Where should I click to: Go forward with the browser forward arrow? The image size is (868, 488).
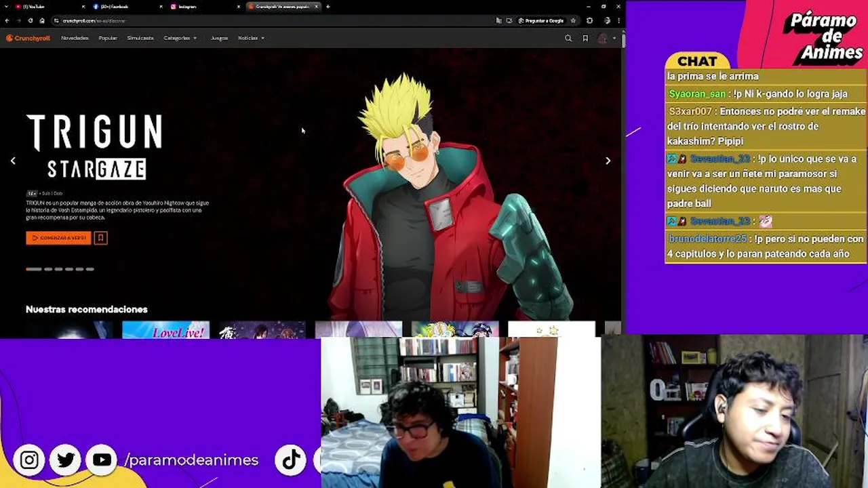coord(19,20)
